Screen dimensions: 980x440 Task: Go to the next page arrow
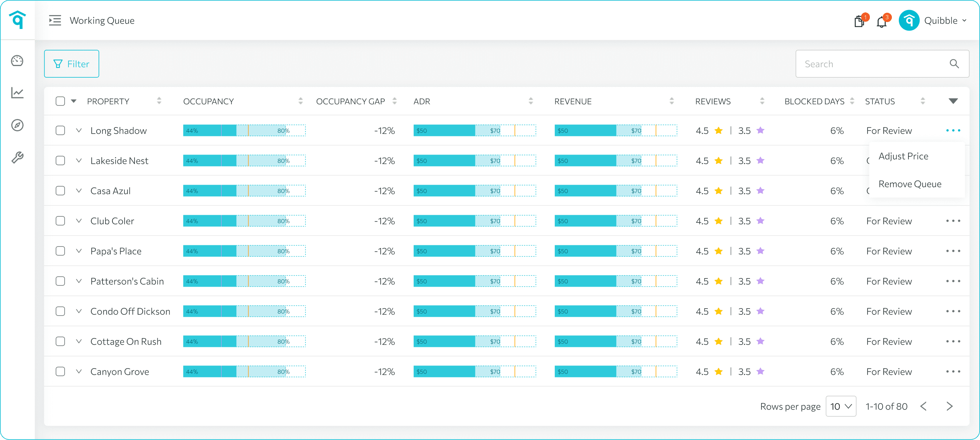click(949, 406)
